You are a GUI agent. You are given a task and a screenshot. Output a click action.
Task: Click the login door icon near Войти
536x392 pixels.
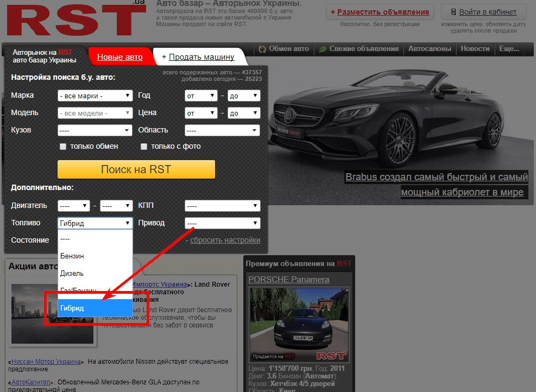pos(453,12)
